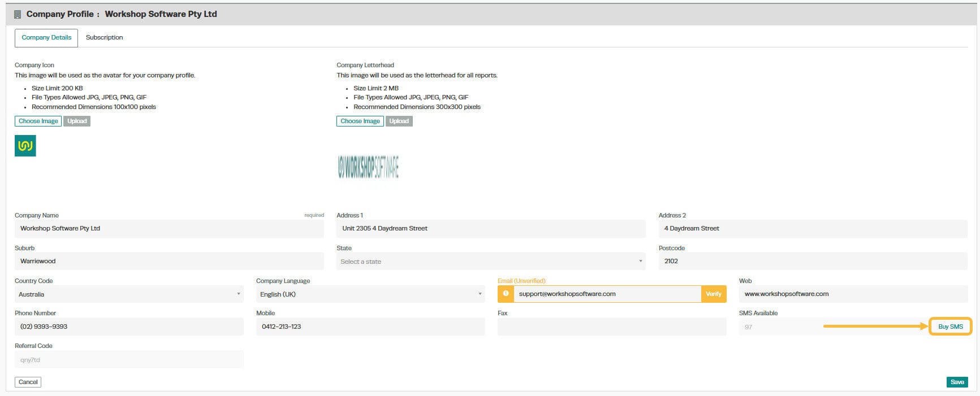Click the Web address field

(x=853, y=294)
